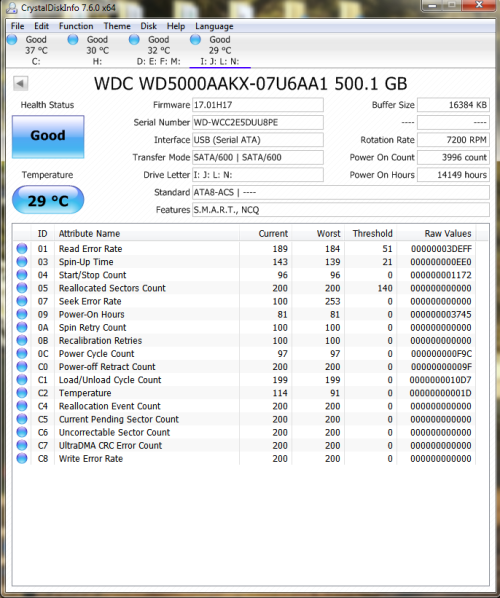Select the I: J: L: N: drive status icon
The width and height of the screenshot is (500, 598).
(195, 39)
